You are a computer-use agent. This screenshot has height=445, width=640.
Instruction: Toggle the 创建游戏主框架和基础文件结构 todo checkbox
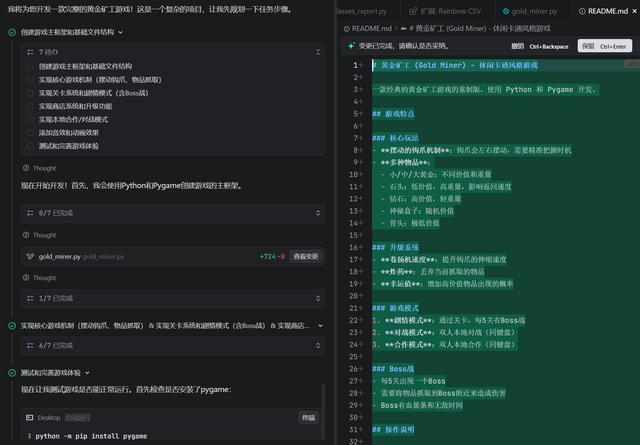pyautogui.click(x=31, y=66)
